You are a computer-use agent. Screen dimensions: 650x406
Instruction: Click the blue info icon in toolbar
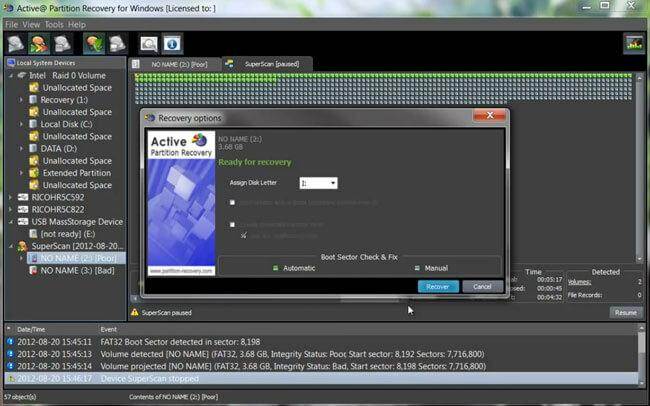click(x=172, y=43)
